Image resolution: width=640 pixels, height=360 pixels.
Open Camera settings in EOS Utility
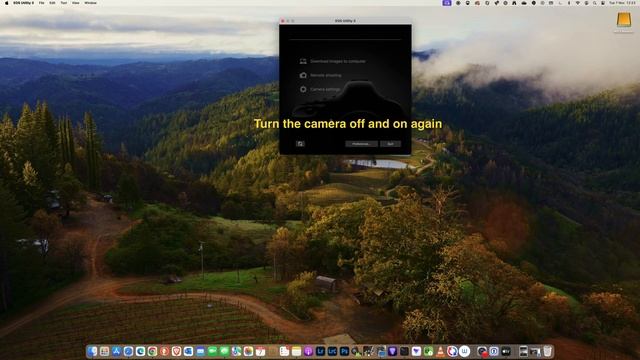[325, 89]
